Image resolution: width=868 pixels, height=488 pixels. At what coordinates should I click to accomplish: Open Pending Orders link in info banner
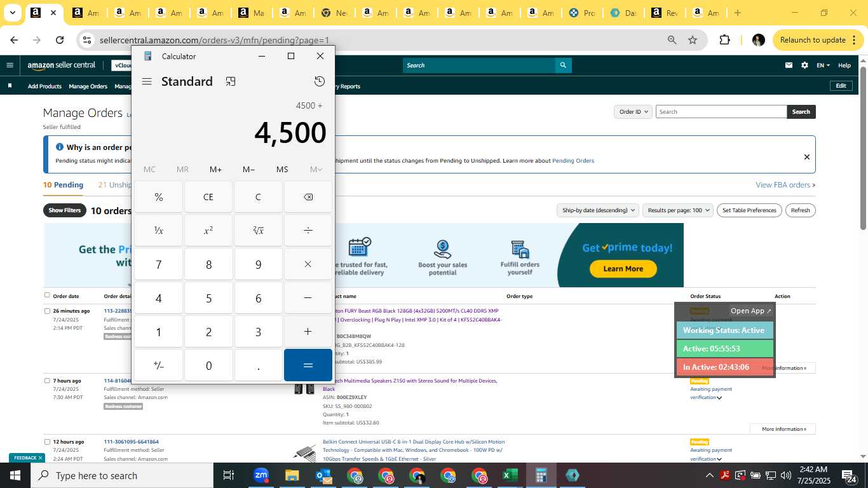573,161
